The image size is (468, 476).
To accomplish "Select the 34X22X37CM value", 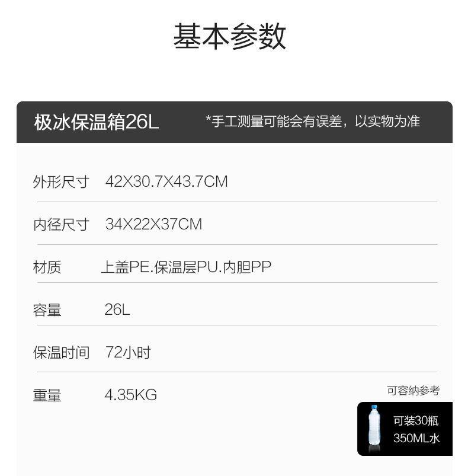I will tap(153, 224).
